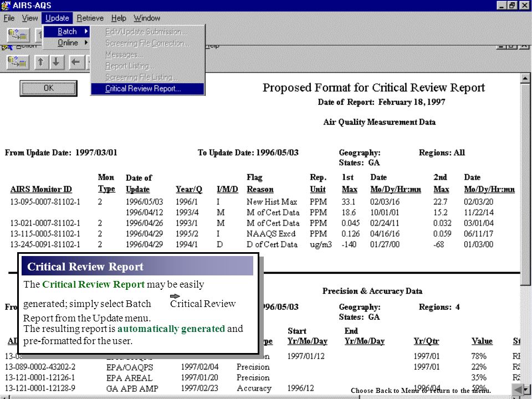Click the 1st Max value 0.045
The width and height of the screenshot is (532, 399).
(350, 223)
